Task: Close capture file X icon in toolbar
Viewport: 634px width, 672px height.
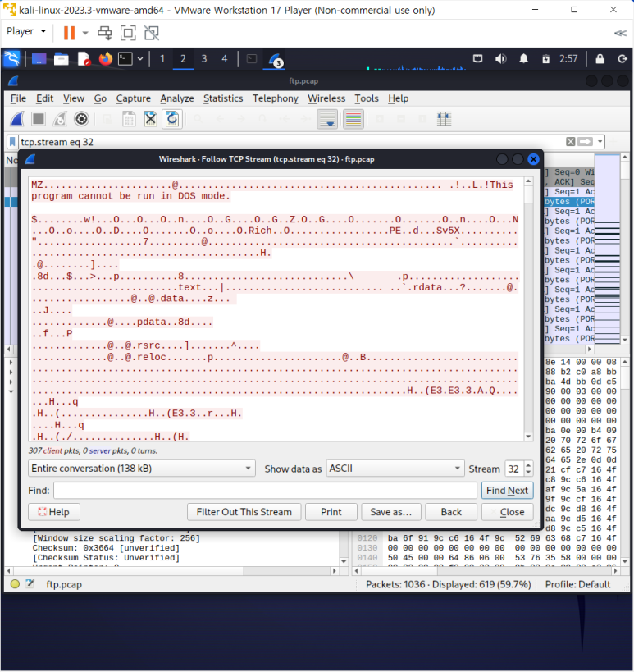Action: (x=150, y=119)
